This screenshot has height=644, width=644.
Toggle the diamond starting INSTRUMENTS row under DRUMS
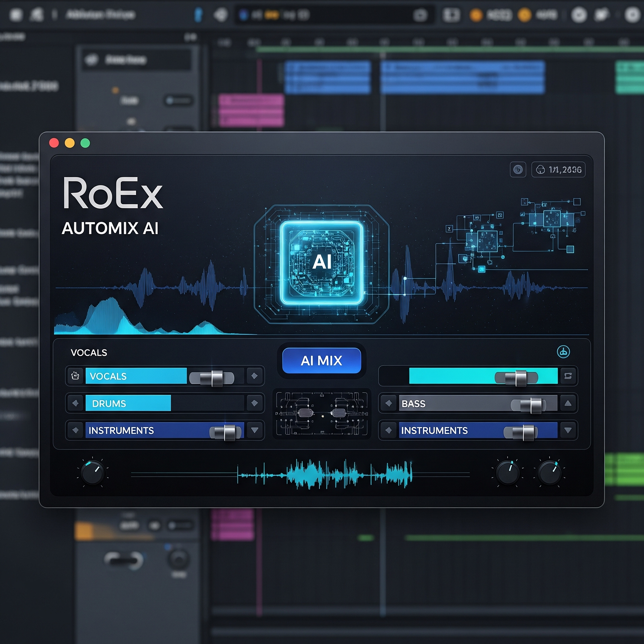click(x=75, y=430)
